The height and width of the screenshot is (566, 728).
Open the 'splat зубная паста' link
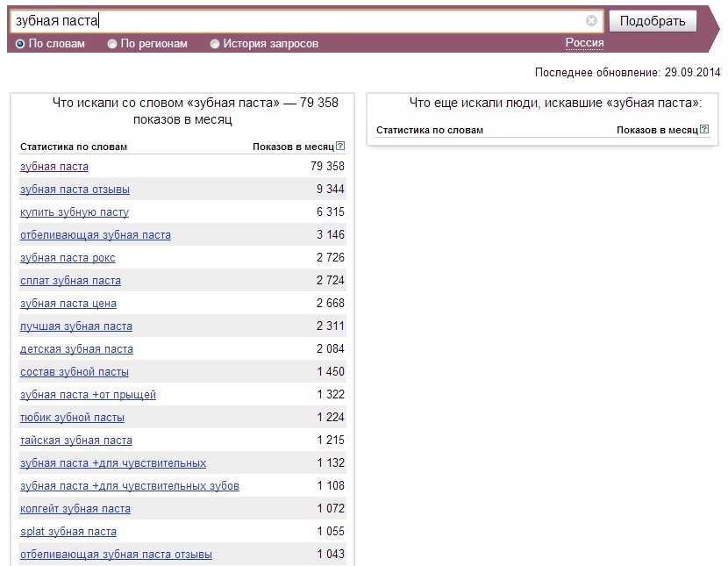point(68,531)
